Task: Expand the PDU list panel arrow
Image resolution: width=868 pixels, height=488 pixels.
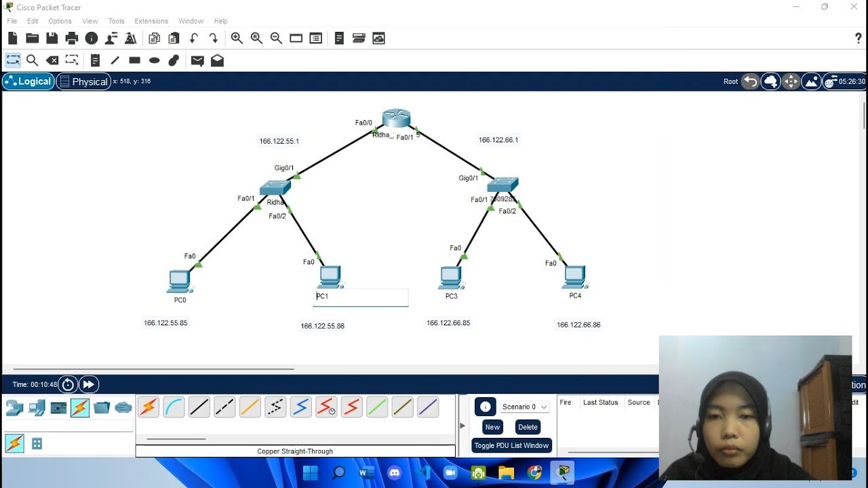Action: 462,426
